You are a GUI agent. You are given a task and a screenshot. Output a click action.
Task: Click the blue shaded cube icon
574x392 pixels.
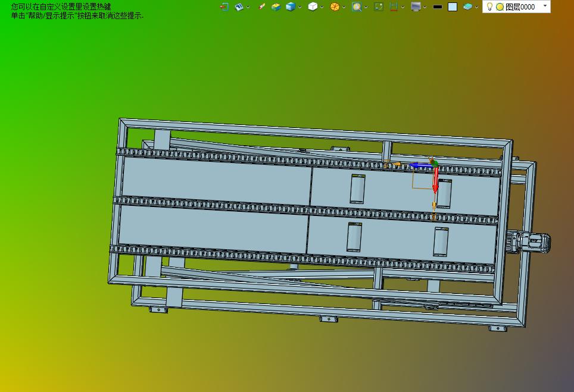coord(291,7)
